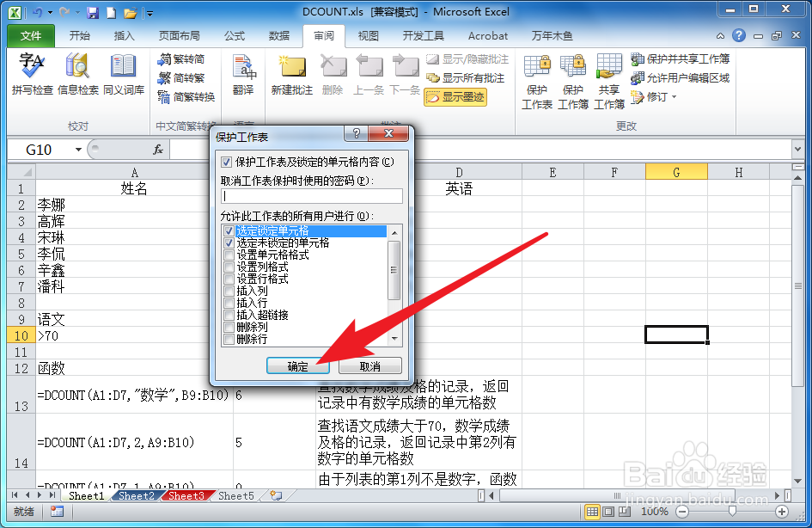Image resolution: width=812 pixels, height=528 pixels.
Task: Enable 插入行 permission
Action: click(x=229, y=303)
